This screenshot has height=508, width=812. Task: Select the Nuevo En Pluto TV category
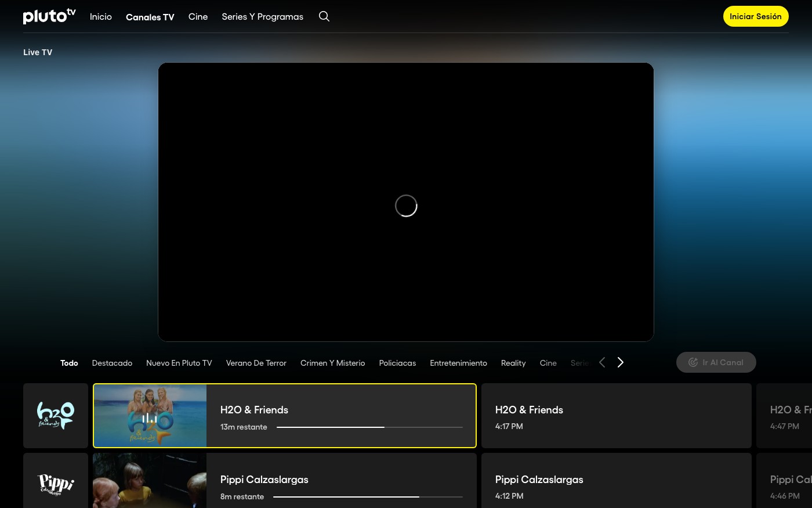[179, 363]
